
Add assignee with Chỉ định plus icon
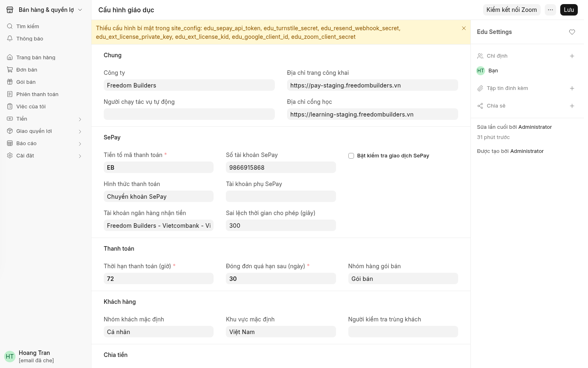572,56
